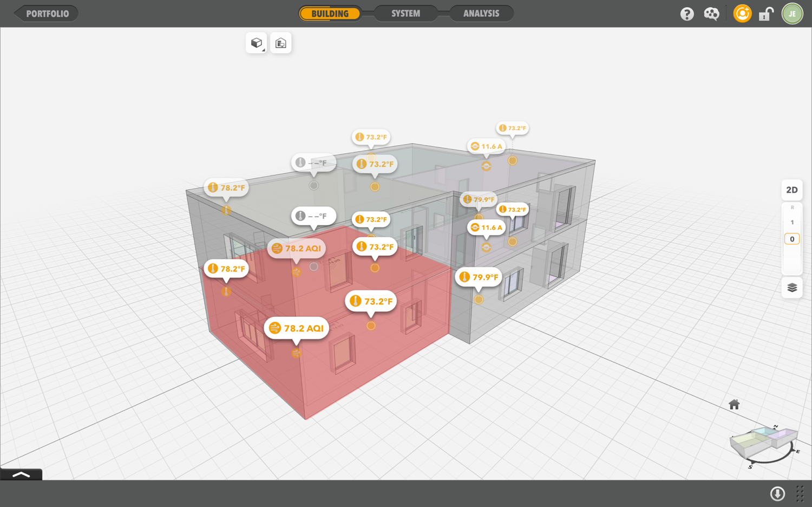Open the stacked layers icon button
The height and width of the screenshot is (507, 812).
(x=792, y=288)
